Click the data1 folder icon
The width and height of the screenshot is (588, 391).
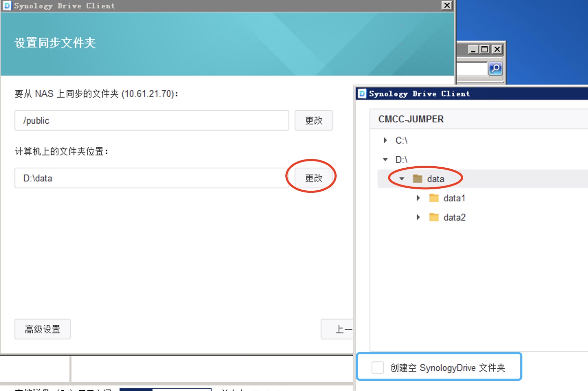tap(434, 198)
